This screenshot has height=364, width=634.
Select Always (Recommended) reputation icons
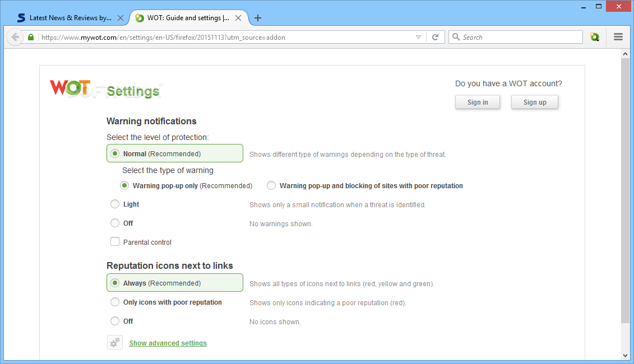pyautogui.click(x=175, y=283)
